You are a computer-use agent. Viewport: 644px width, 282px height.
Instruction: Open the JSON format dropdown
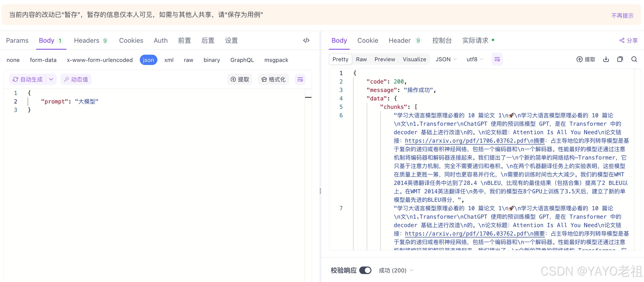[x=446, y=59]
